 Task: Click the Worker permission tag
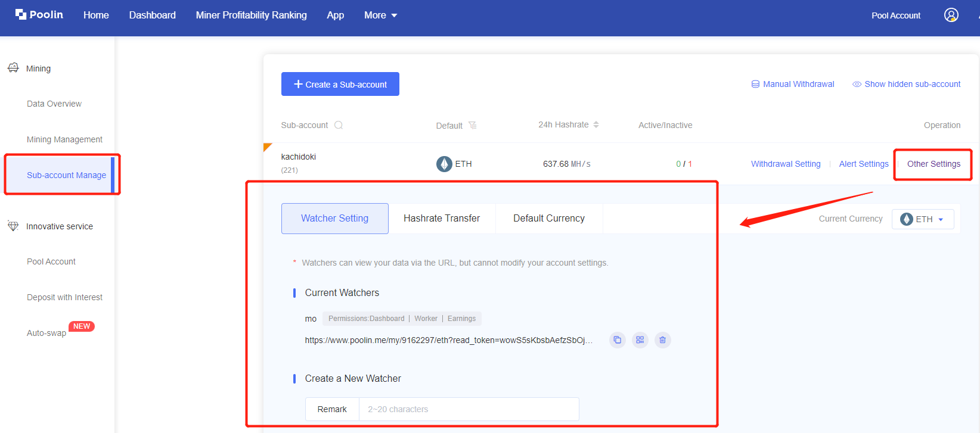[426, 319]
